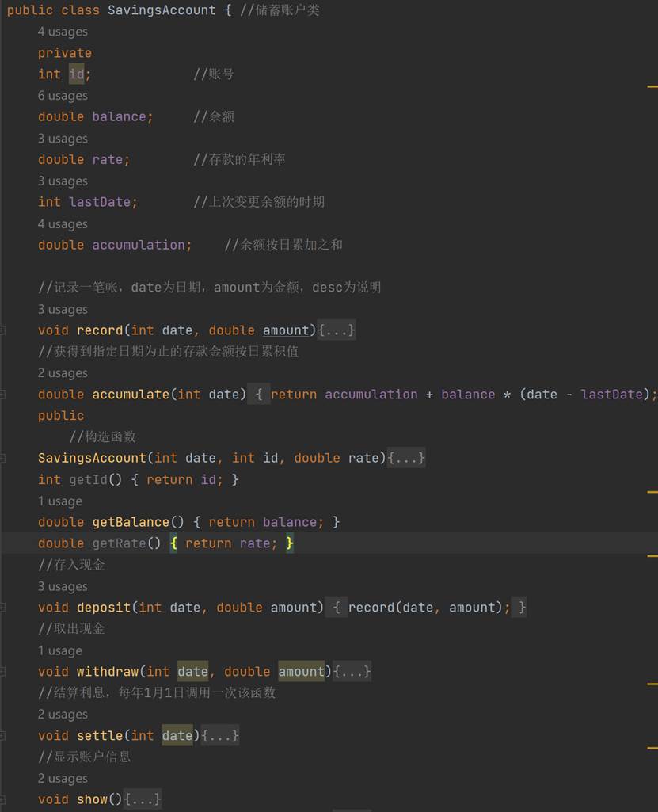Click the SavingsAccount class name in the declaration
658x812 pixels.
[x=162, y=10]
